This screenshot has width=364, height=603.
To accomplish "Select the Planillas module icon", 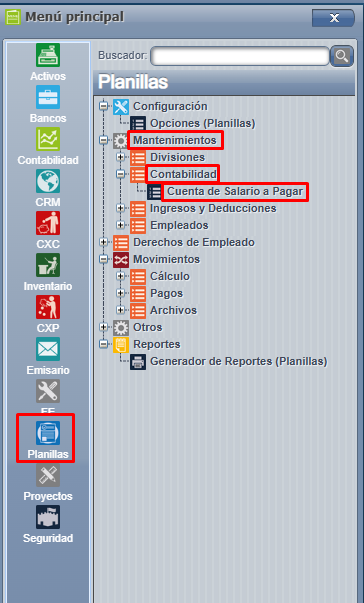I will (x=48, y=433).
